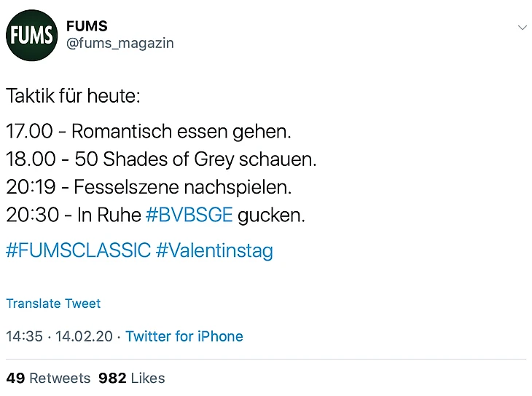Click the 14:35 tweet time
Viewport: 532px width, 396px height.
tap(24, 336)
